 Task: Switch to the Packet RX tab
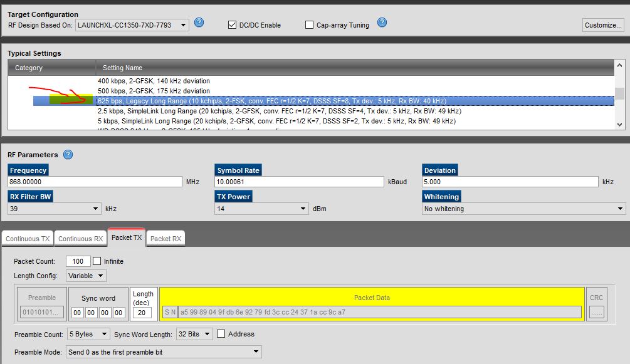[x=165, y=239]
